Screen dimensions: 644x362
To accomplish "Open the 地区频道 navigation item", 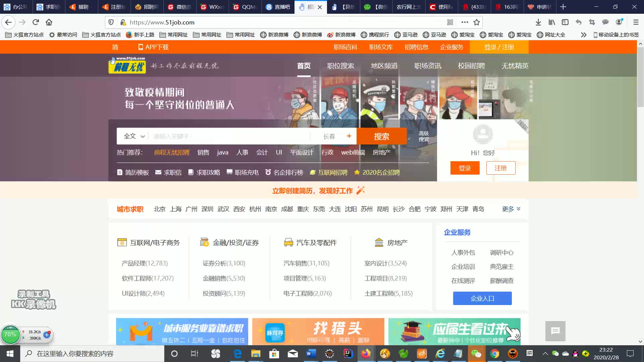I will point(384,66).
